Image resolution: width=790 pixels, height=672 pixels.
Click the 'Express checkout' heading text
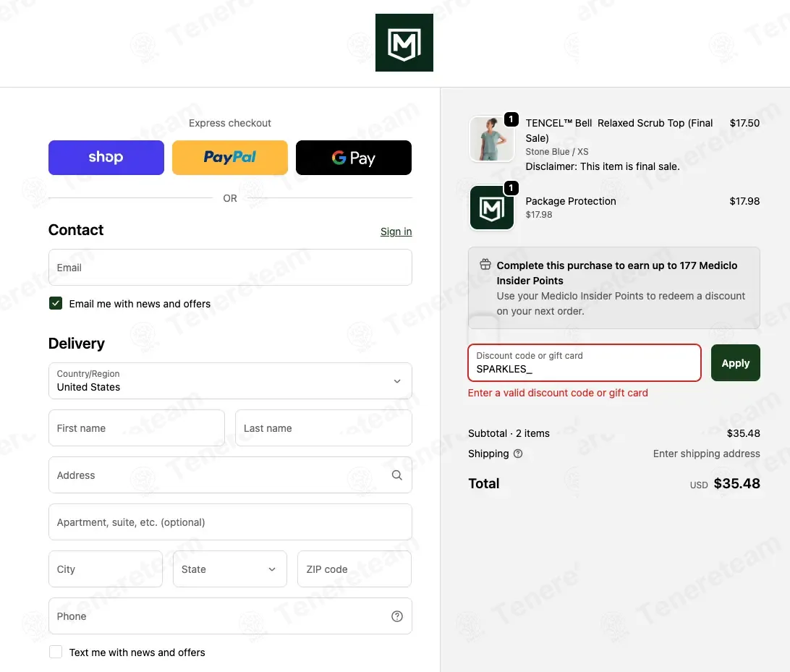[x=230, y=123]
